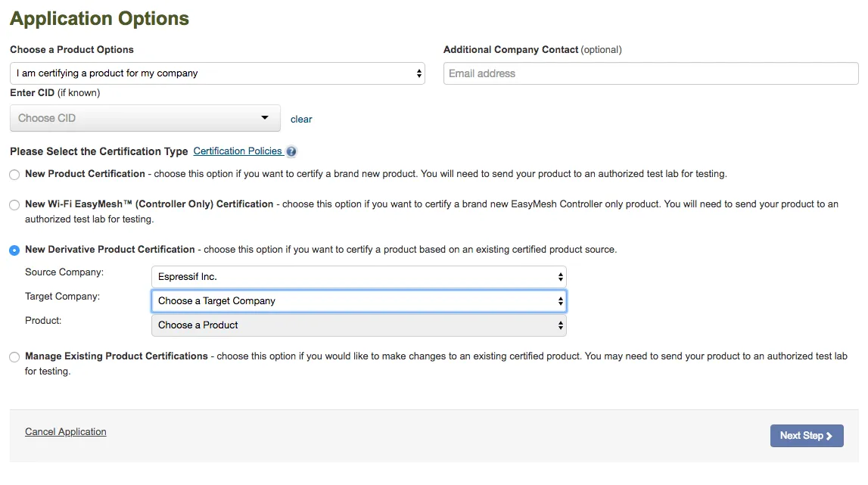Select New Derivative Product Certification radio
Viewport: 868px width, 485px height.
[x=15, y=250]
